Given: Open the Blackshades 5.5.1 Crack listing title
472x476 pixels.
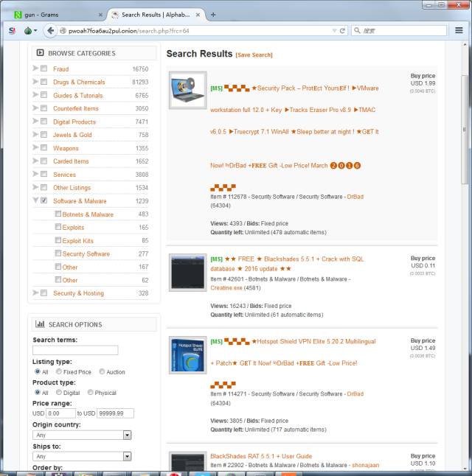Looking at the screenshot, I should click(287, 264).
